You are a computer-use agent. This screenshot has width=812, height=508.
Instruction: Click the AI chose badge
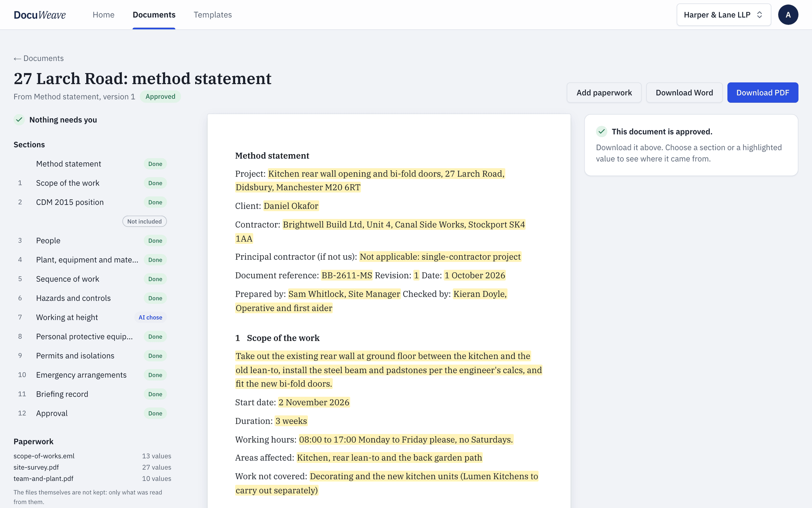pos(150,317)
